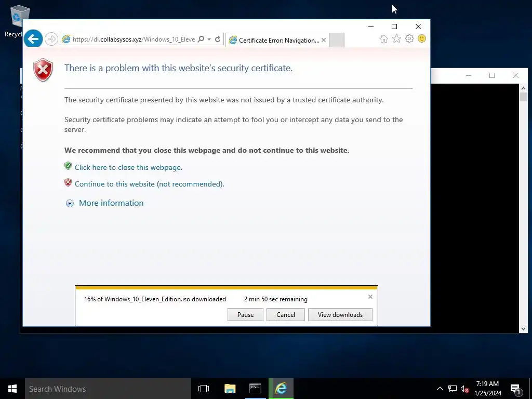This screenshot has height=399, width=532.
Task: Pause the ISO download
Action: click(x=245, y=314)
